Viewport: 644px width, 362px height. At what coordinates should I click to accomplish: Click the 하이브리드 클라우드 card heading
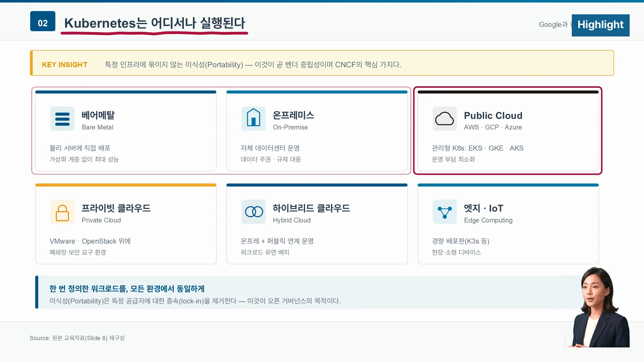click(311, 208)
